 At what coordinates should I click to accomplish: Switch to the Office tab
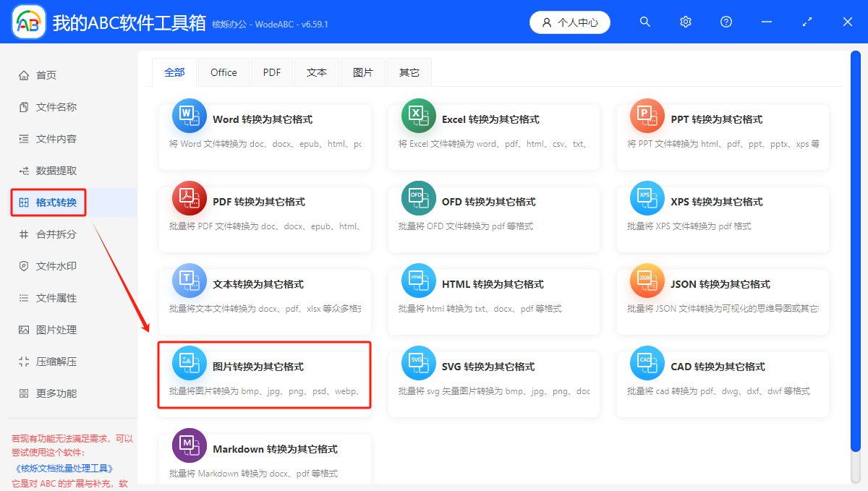224,72
